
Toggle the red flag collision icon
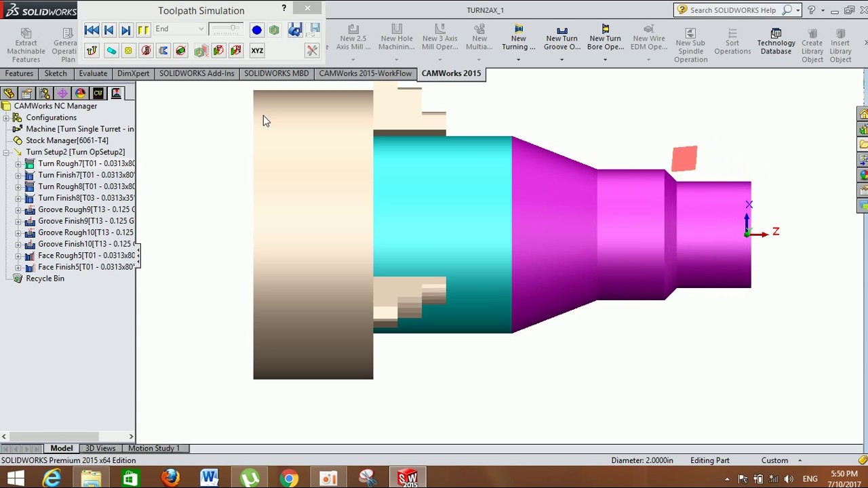(x=235, y=51)
